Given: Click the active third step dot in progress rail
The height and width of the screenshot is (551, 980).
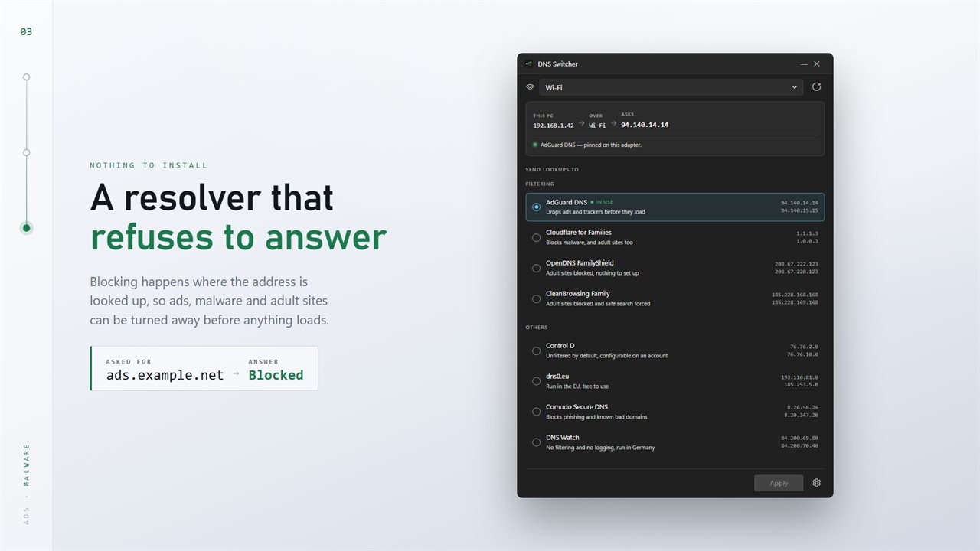Looking at the screenshot, I should click(x=27, y=227).
